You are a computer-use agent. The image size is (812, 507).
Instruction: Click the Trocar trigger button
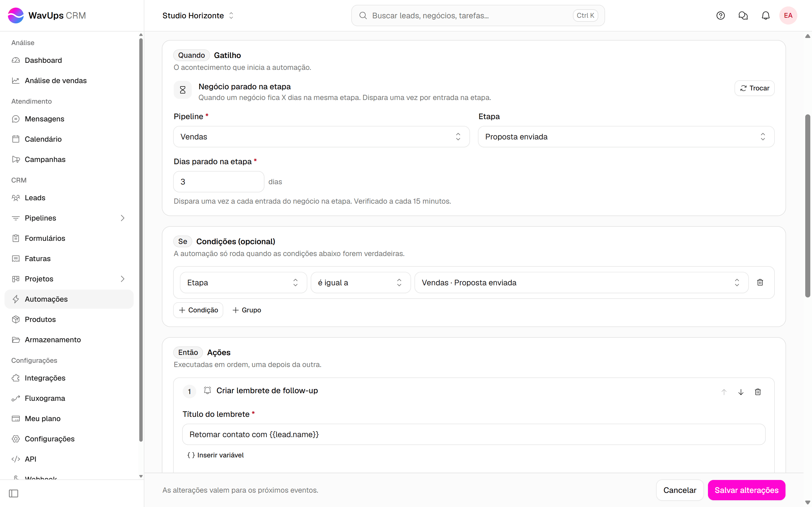(x=754, y=88)
